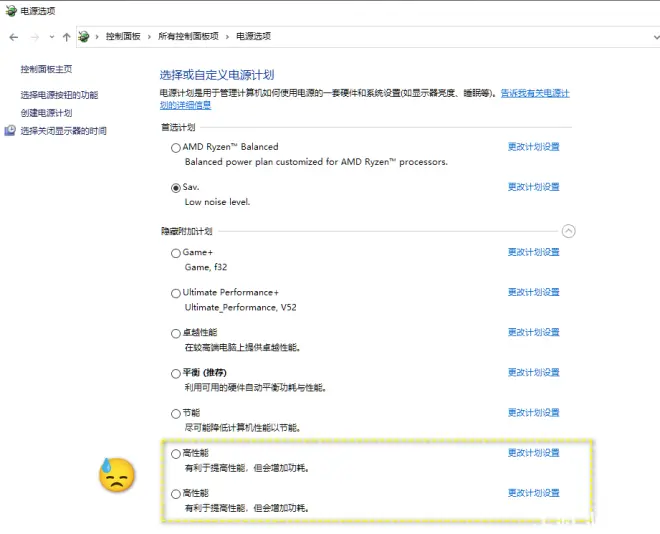Open the chevron before 控制面板 in the breadcrumb
The image size is (660, 534).
tap(97, 37)
